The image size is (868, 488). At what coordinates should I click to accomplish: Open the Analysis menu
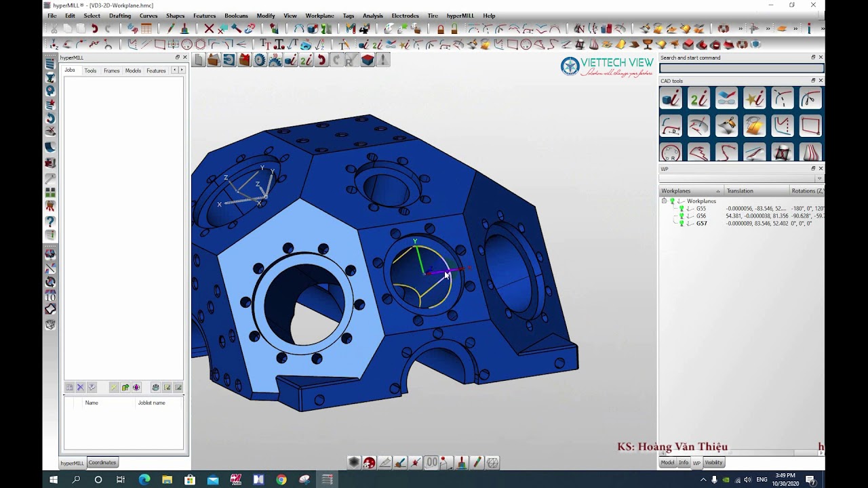tap(372, 16)
